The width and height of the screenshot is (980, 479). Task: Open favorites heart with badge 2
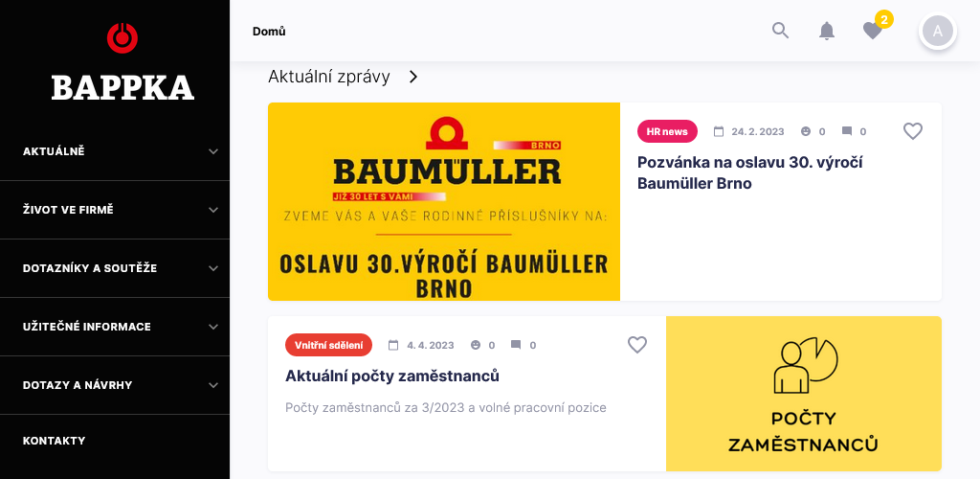pyautogui.click(x=873, y=31)
